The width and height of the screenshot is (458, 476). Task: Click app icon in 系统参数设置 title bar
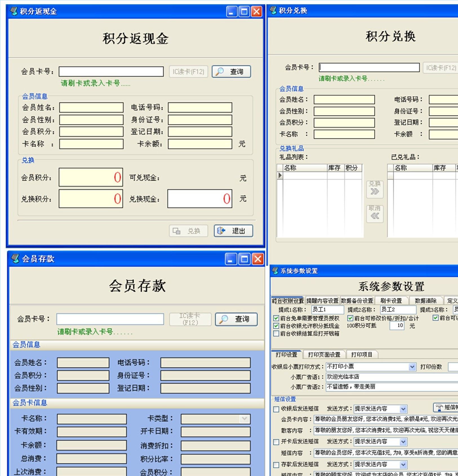[275, 271]
